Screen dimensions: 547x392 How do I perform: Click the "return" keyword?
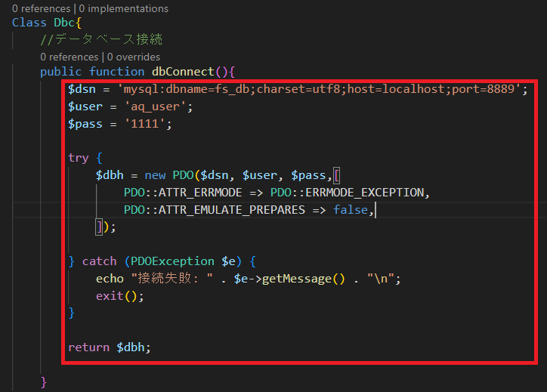(88, 347)
